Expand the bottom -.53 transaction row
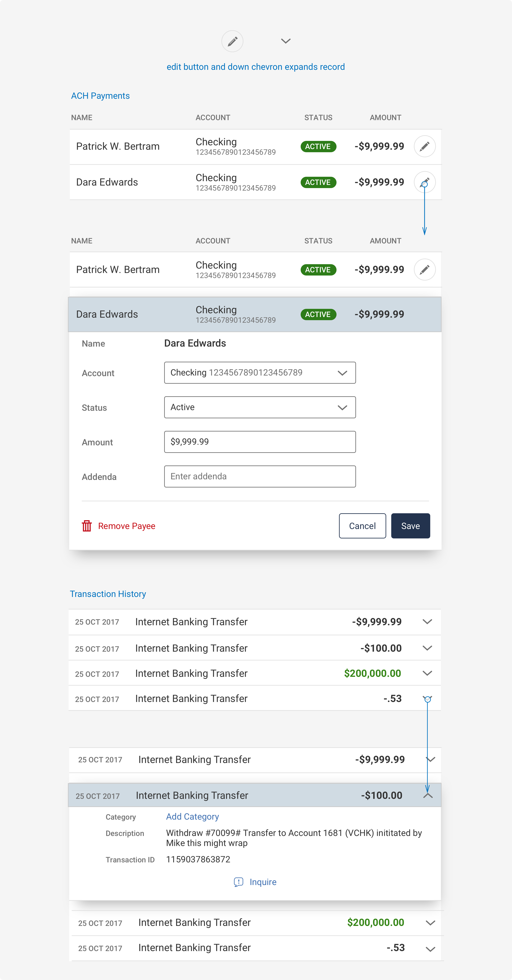The height and width of the screenshot is (980, 512). coord(430,949)
